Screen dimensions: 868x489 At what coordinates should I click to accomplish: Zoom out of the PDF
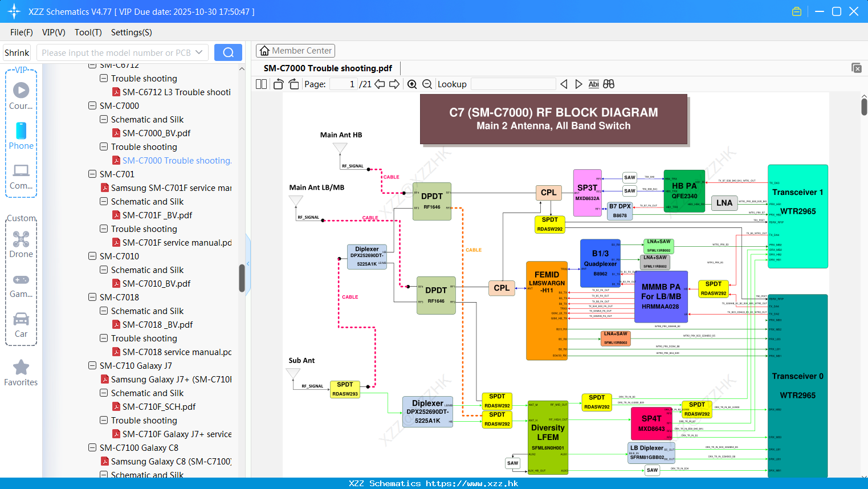427,84
